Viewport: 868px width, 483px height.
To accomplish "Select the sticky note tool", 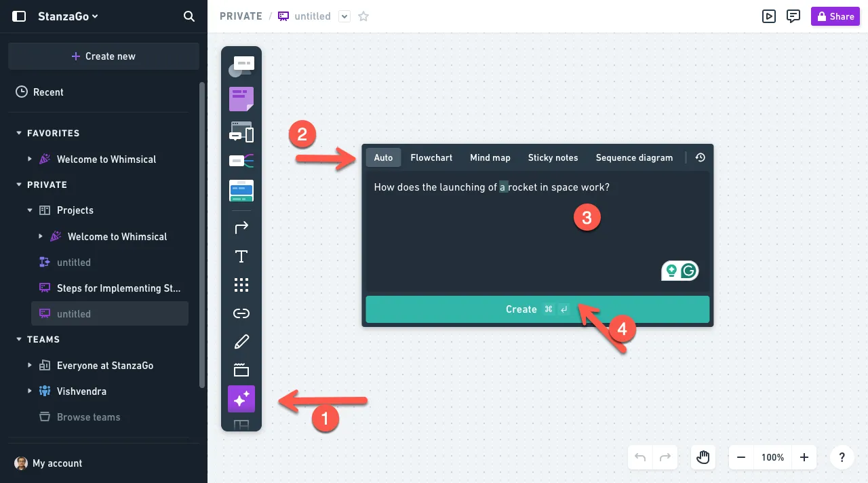I will pyautogui.click(x=241, y=99).
